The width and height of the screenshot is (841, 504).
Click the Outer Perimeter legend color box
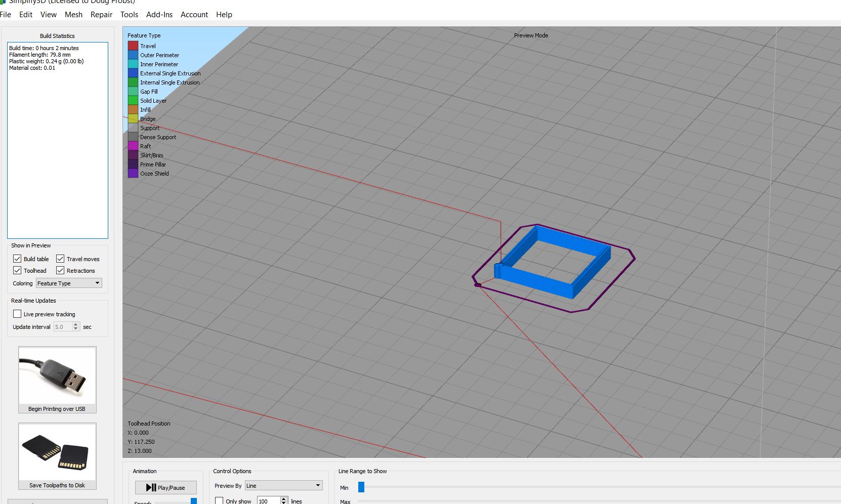(x=133, y=55)
